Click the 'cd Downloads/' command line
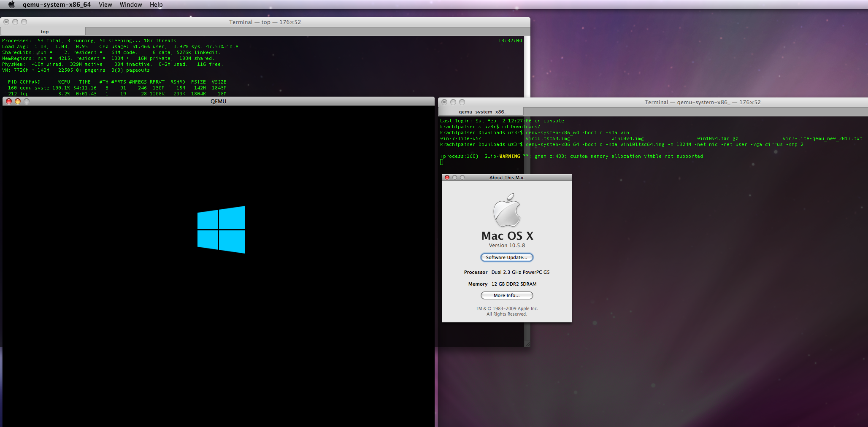This screenshot has width=868, height=427. [489, 127]
